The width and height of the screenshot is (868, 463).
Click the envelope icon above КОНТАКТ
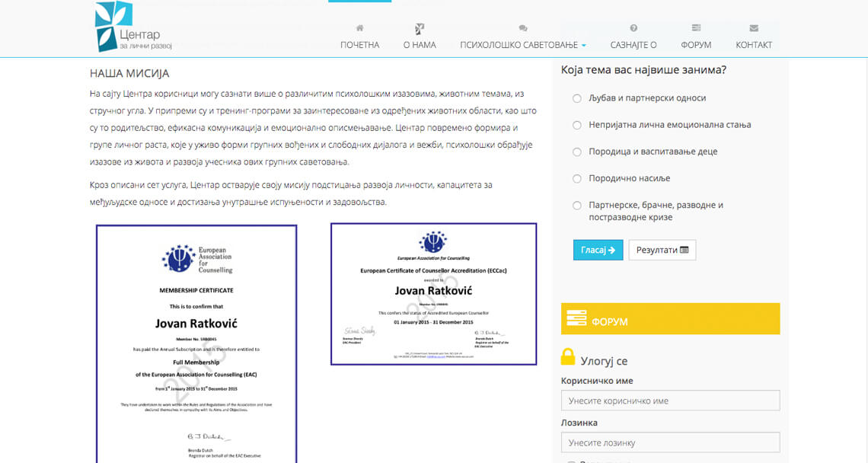[754, 28]
